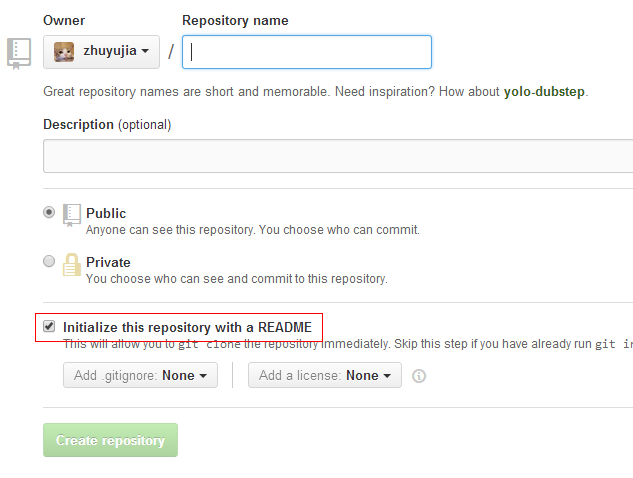Click the Initialize repository README label text
Viewport: 633px width, 478px height.
187,327
